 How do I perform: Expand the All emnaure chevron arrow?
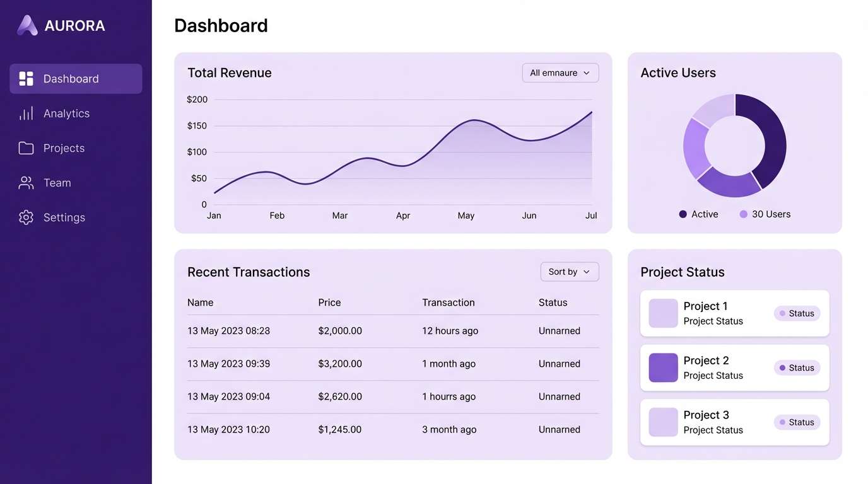point(588,72)
